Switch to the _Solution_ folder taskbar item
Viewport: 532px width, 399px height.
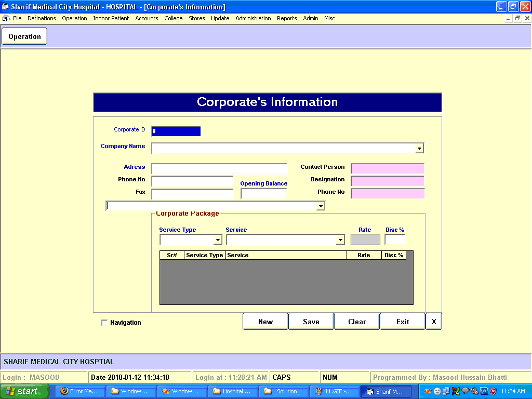pyautogui.click(x=284, y=391)
